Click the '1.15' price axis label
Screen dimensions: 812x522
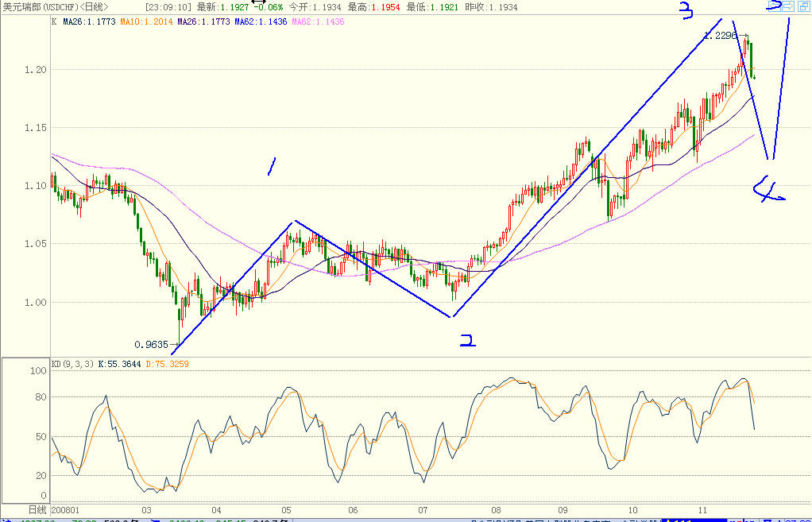click(35, 127)
